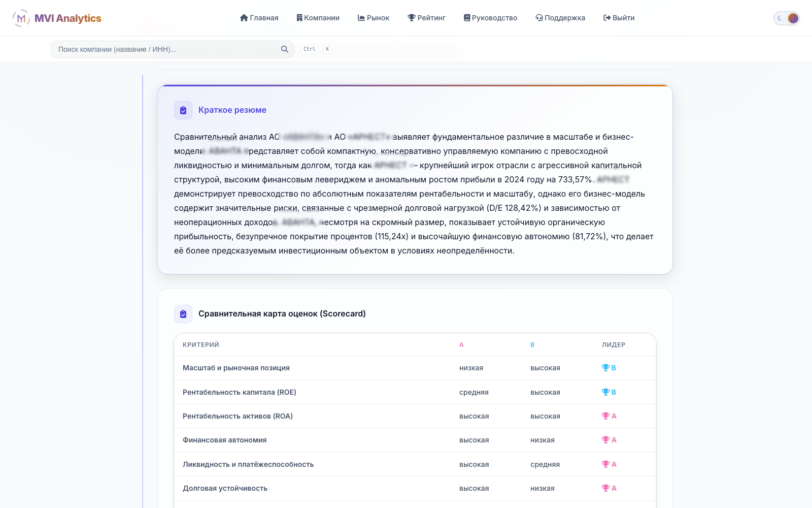The height and width of the screenshot is (508, 812).
Task: Click the trophy in Финансовая автономия row
Action: (x=605, y=440)
